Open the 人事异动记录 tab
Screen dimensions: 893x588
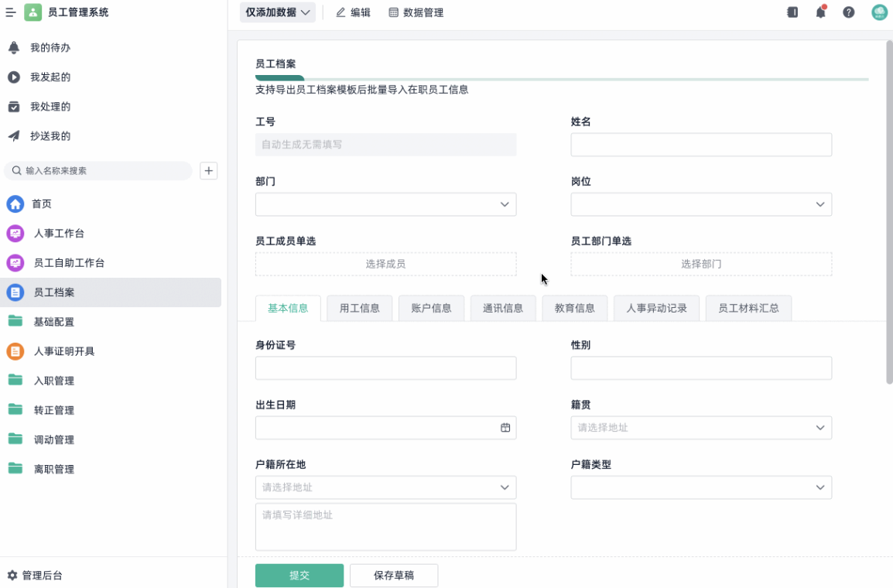[x=655, y=307]
